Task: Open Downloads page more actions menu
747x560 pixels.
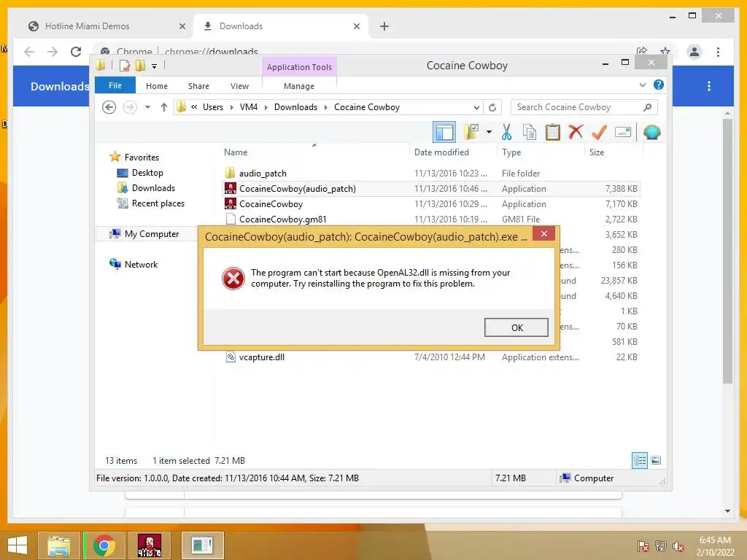Action: tap(709, 86)
